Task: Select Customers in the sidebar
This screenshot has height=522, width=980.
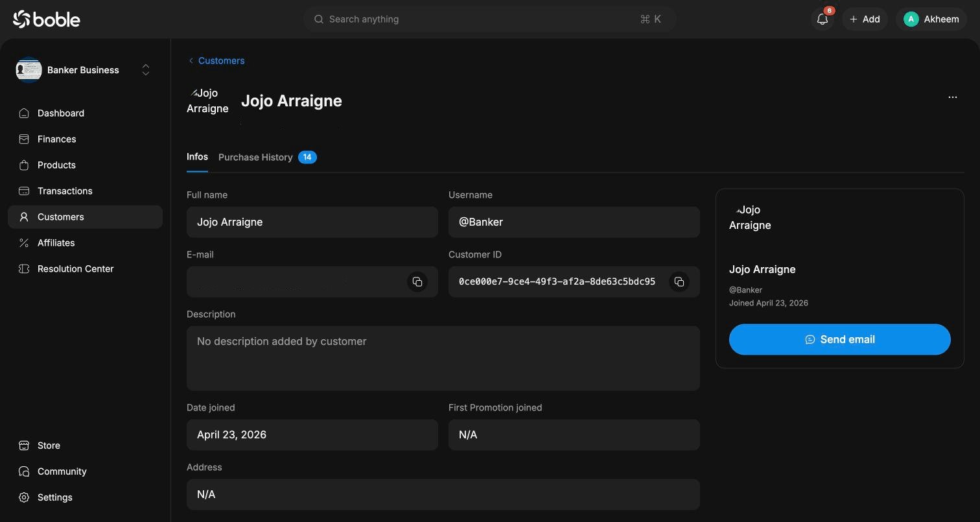Action: pyautogui.click(x=85, y=217)
